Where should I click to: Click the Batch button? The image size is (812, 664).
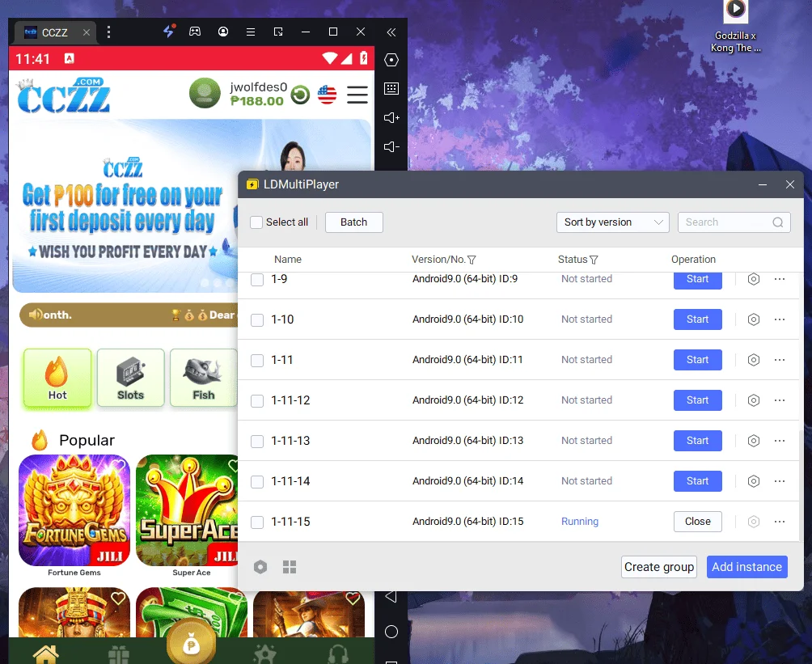353,222
